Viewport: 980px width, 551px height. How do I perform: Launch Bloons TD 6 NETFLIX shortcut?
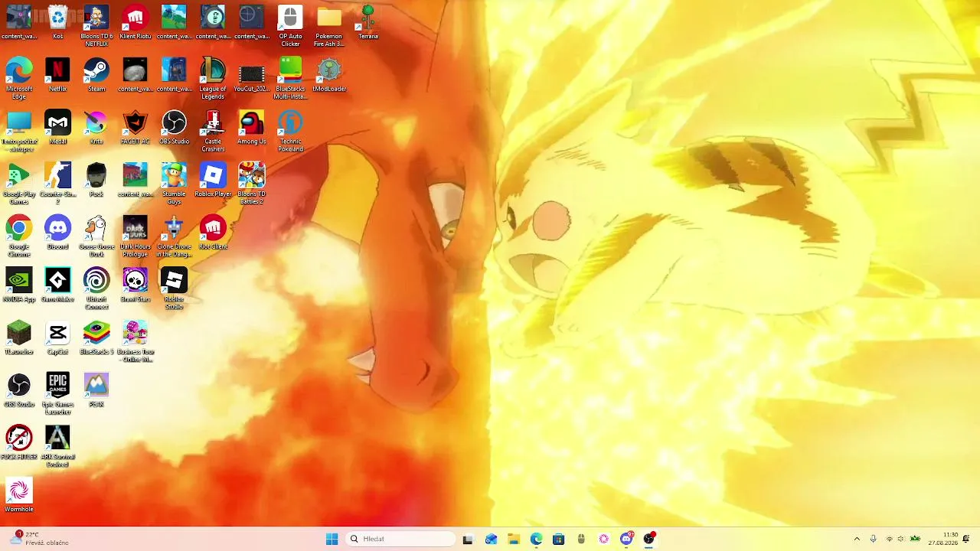pyautogui.click(x=96, y=26)
